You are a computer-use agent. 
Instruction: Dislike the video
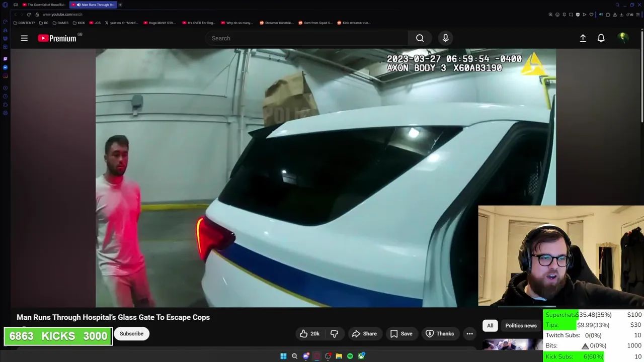pyautogui.click(x=334, y=334)
